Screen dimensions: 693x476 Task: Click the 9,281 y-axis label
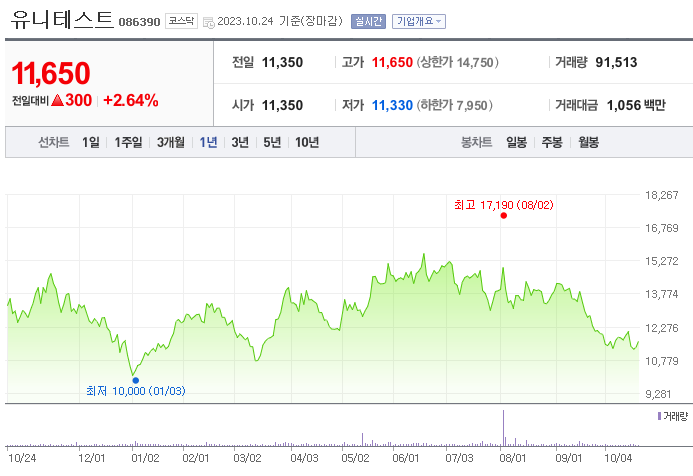coord(658,394)
